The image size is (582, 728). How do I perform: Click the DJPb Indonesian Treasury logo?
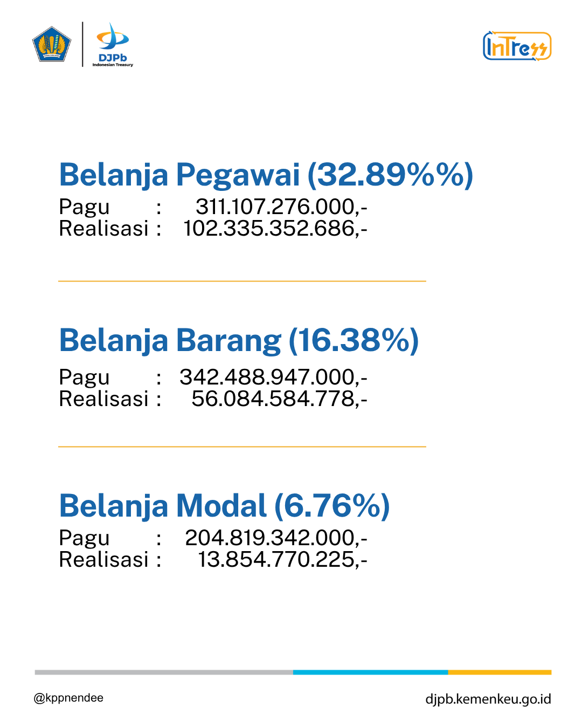tap(113, 45)
